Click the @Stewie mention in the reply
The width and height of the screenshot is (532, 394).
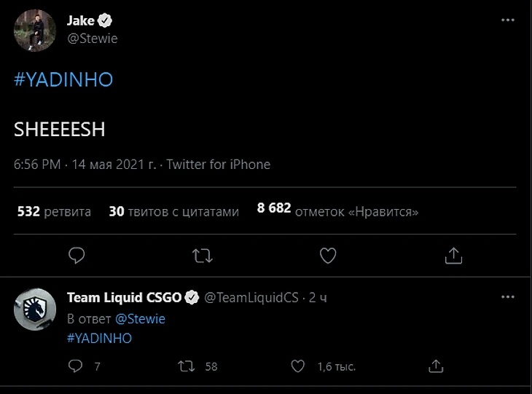tap(140, 319)
